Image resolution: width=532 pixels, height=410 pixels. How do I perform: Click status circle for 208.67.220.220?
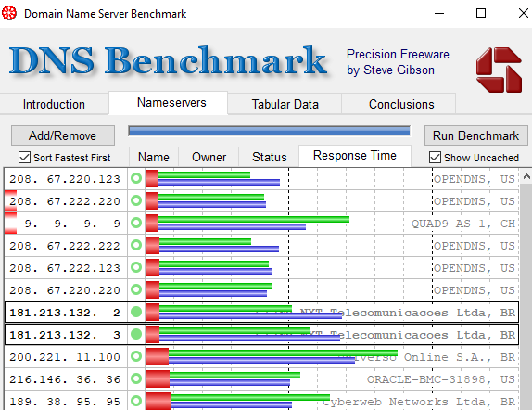point(136,289)
